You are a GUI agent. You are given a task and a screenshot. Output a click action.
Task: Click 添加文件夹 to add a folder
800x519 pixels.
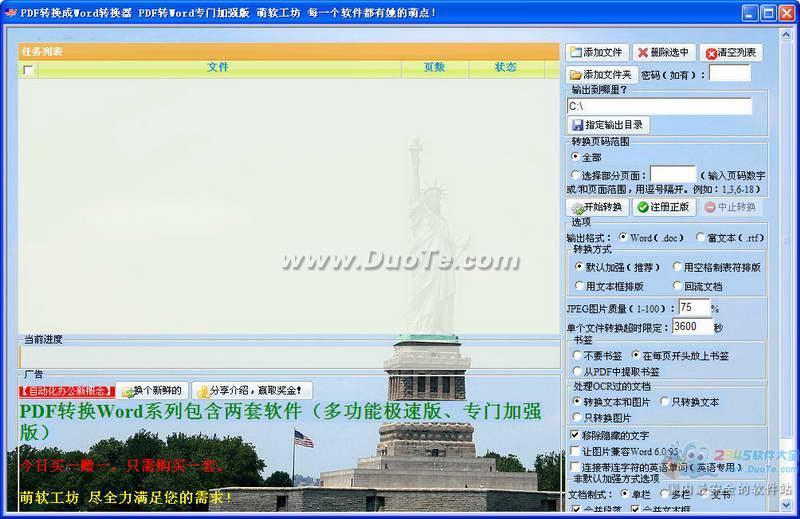[x=602, y=75]
